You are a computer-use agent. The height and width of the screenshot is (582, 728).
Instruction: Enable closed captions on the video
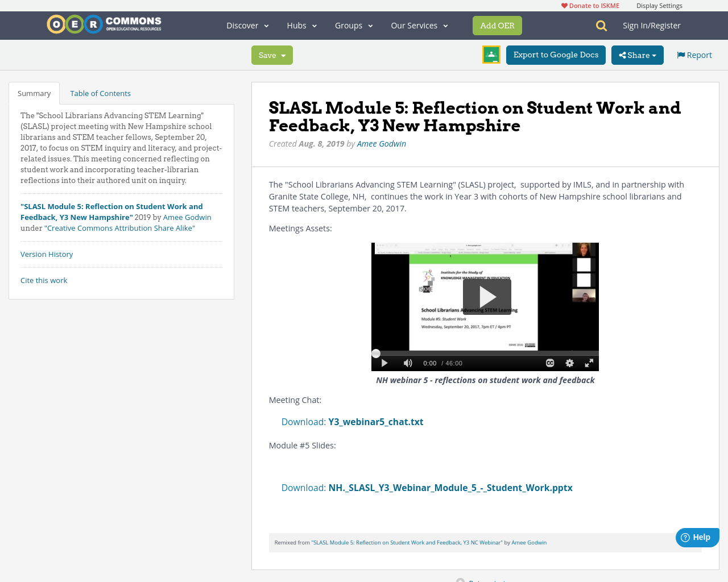[548, 362]
